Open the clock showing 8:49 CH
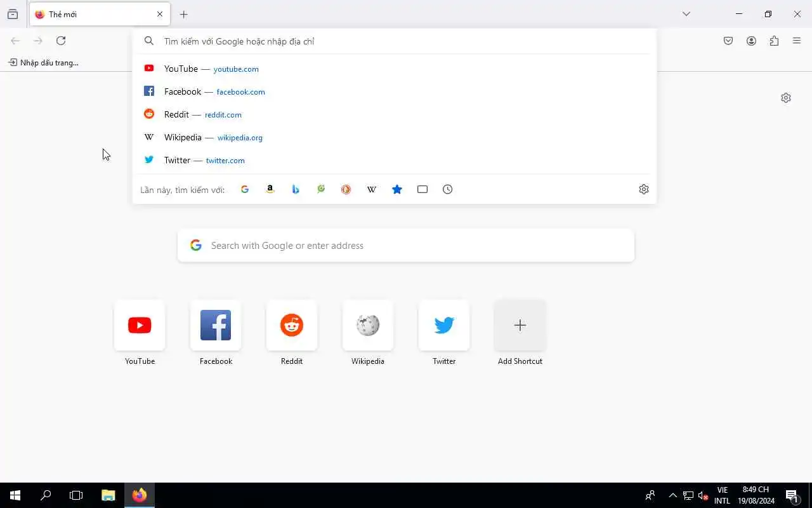The image size is (812, 508). point(756,495)
